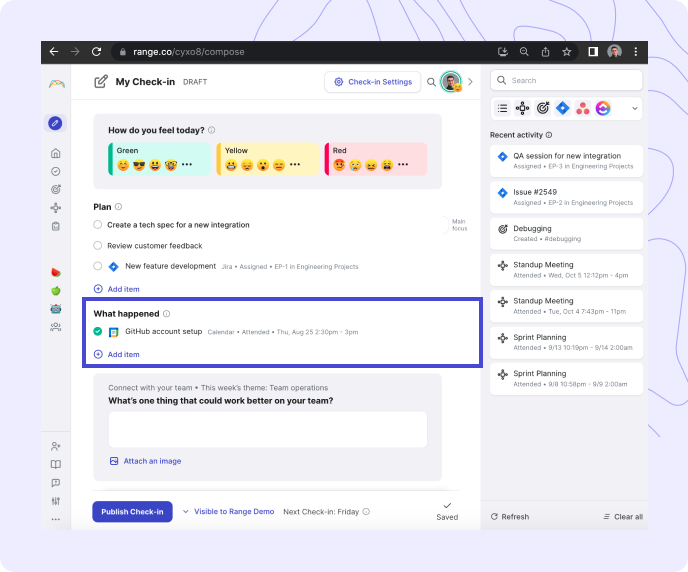Expand integrations chevron in right panel
Image resolution: width=688 pixels, height=572 pixels.
click(x=634, y=108)
